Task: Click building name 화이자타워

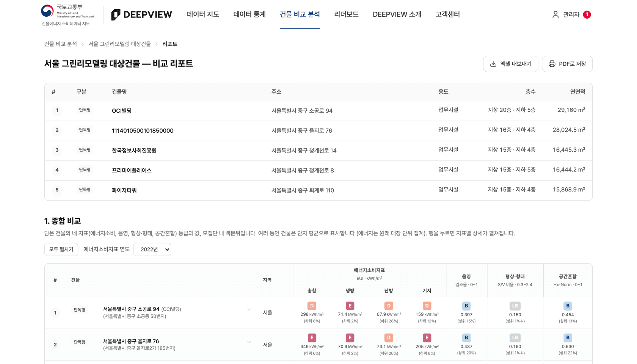Action: [x=124, y=190]
